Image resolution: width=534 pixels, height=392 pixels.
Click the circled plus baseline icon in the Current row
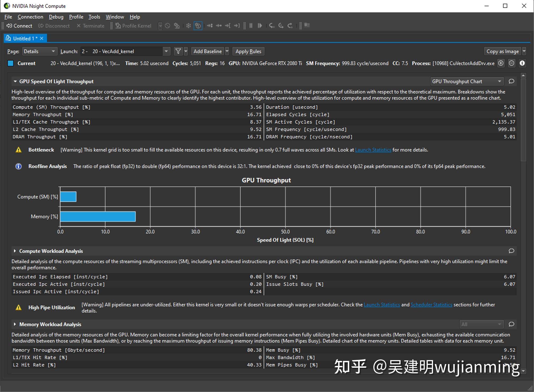click(x=501, y=63)
